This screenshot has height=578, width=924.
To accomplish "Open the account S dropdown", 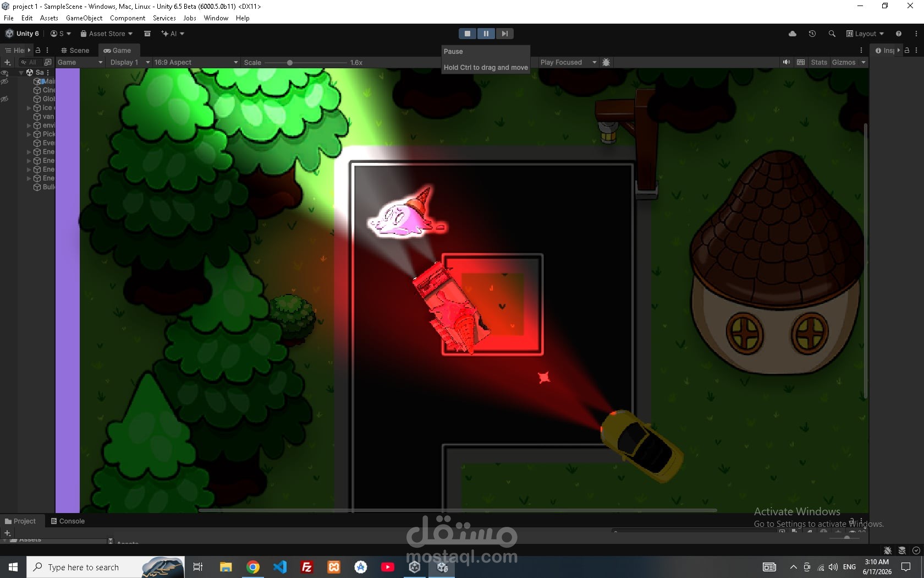I will [61, 34].
